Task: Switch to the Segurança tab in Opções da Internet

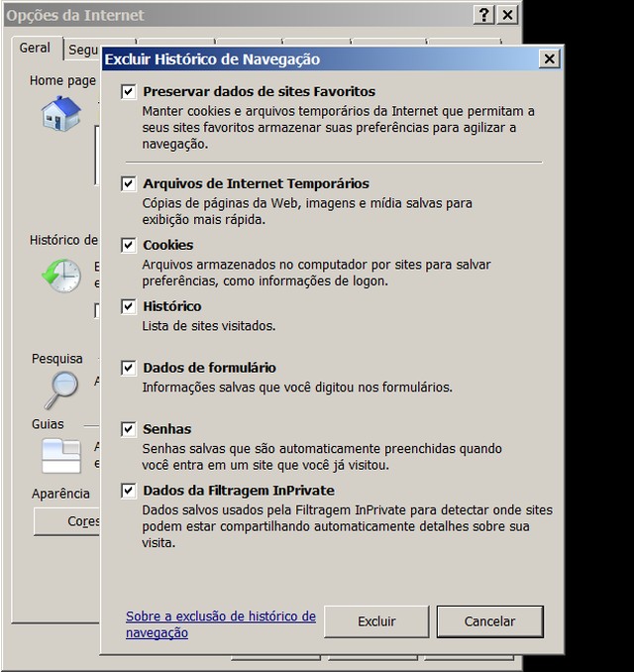Action: click(x=83, y=50)
